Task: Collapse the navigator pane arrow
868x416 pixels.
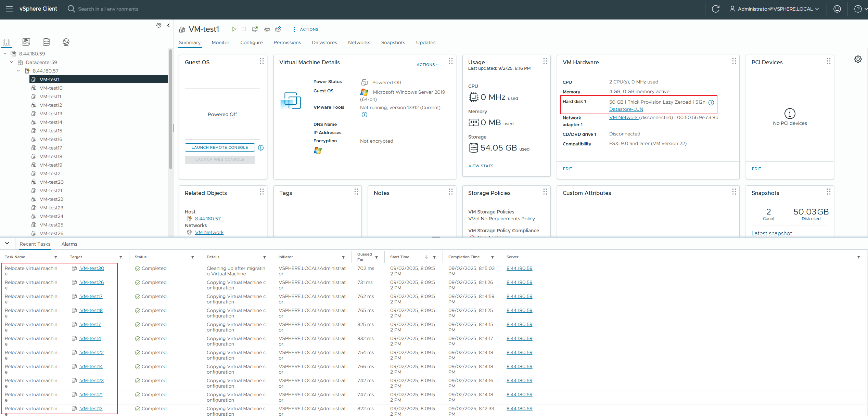Action: coord(168,25)
